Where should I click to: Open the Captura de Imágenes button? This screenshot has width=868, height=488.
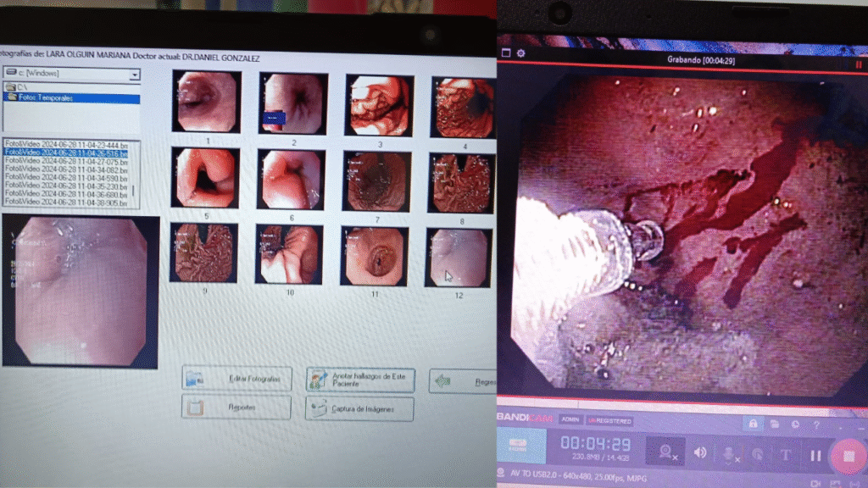point(359,410)
